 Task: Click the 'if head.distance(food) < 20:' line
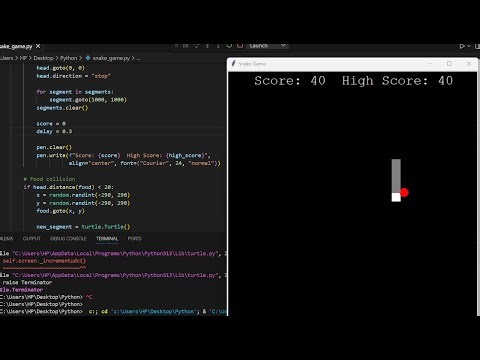click(x=68, y=187)
